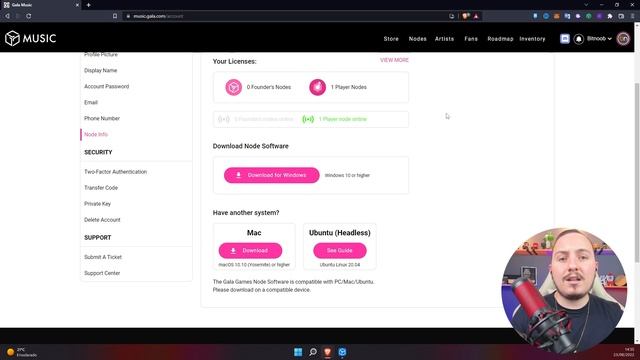Screen dimensions: 640x360
Task: Click the 'macOS 10.10 (Yosemite) or higher' text
Action: (254, 265)
